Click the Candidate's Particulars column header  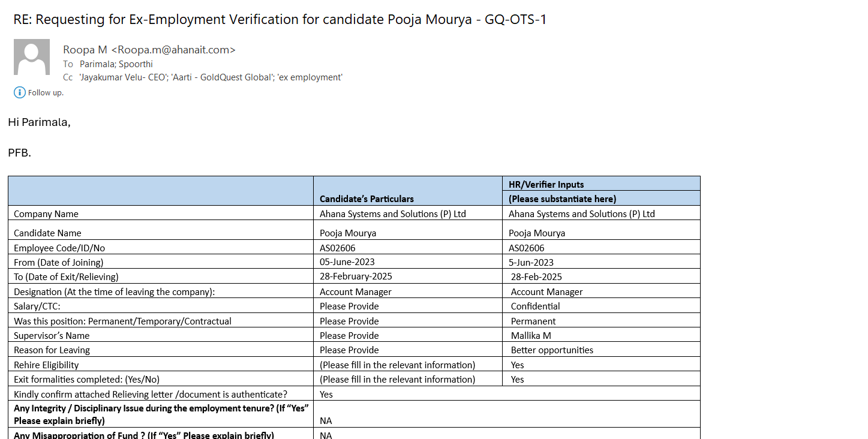(367, 199)
